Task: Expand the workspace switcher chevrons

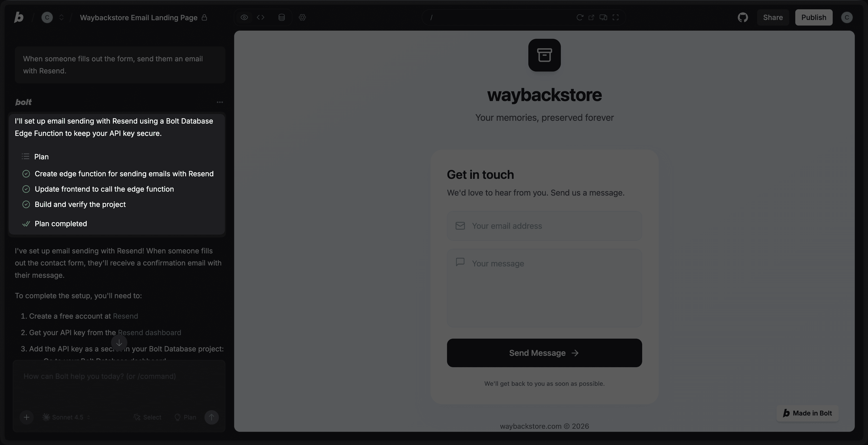Action: click(x=61, y=17)
